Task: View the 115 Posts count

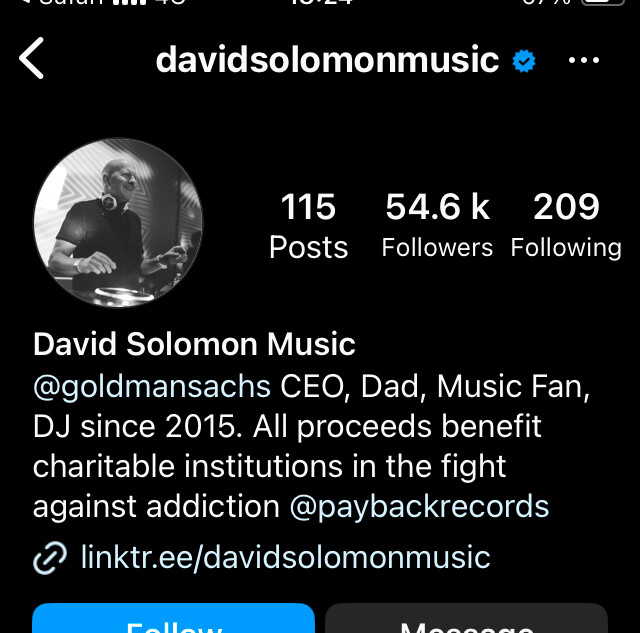Action: 308,225
